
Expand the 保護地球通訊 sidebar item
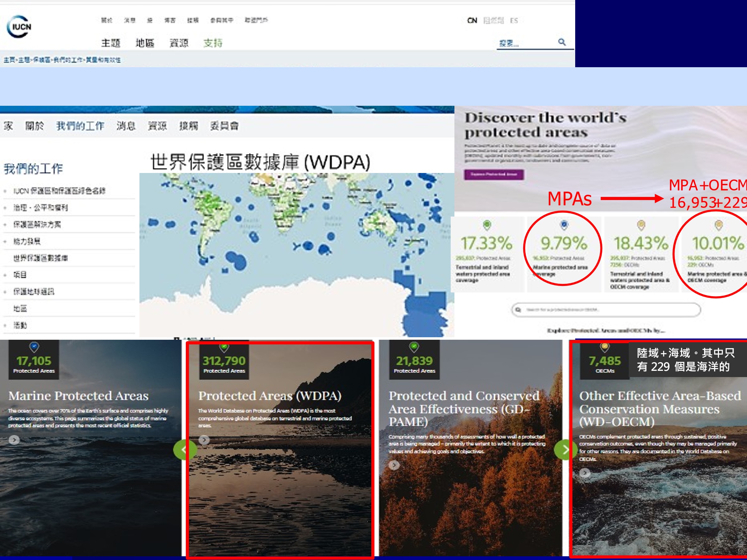[x=5, y=292]
